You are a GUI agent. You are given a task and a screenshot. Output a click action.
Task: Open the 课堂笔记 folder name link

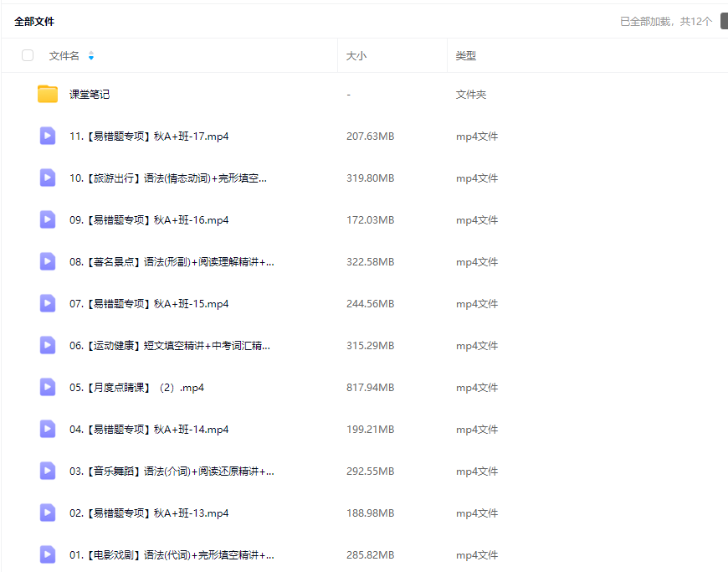(x=90, y=95)
